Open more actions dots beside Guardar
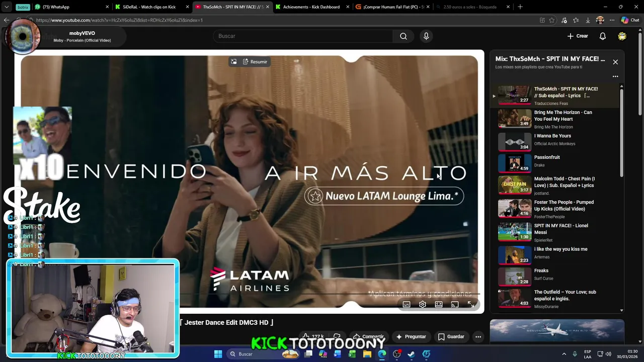Image resolution: width=644 pixels, height=362 pixels. pyautogui.click(x=478, y=336)
